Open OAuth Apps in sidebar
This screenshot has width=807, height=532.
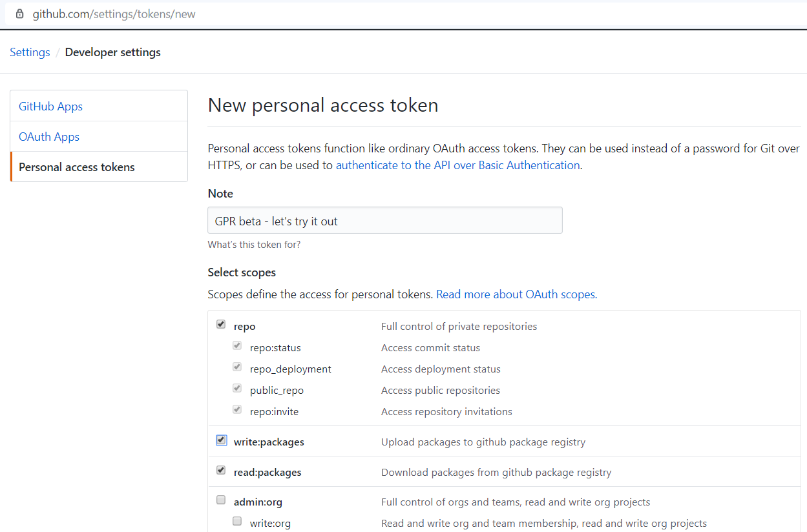click(x=49, y=137)
